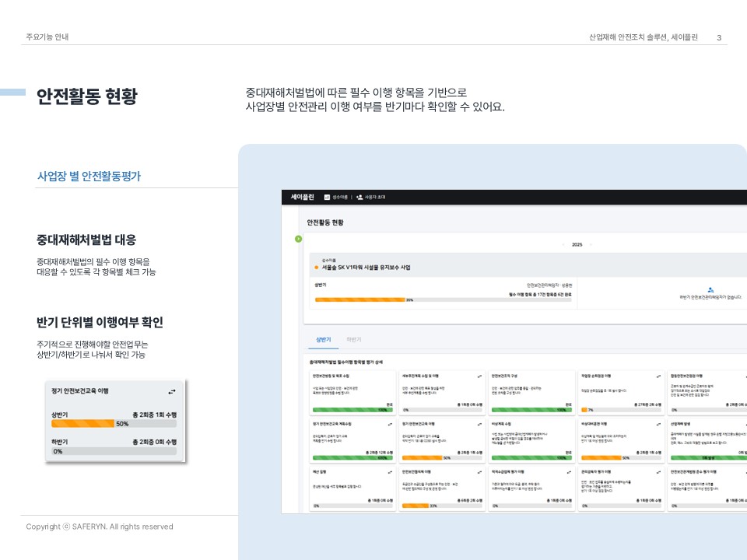Click the green sidebar expand arrow circle

pos(298,238)
